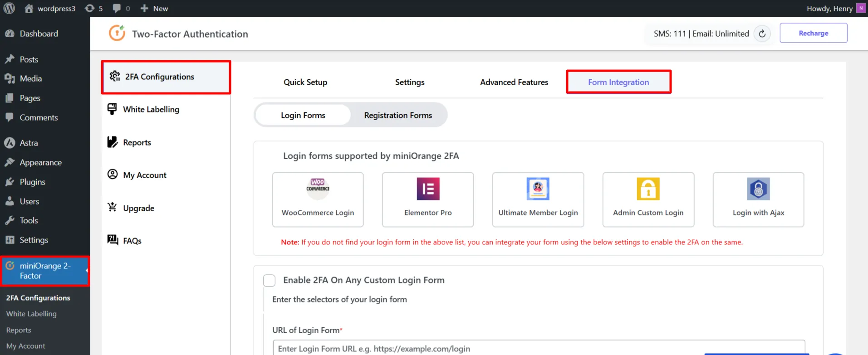Image resolution: width=868 pixels, height=355 pixels.
Task: Open the comments bubble icon in admin bar
Action: point(117,8)
